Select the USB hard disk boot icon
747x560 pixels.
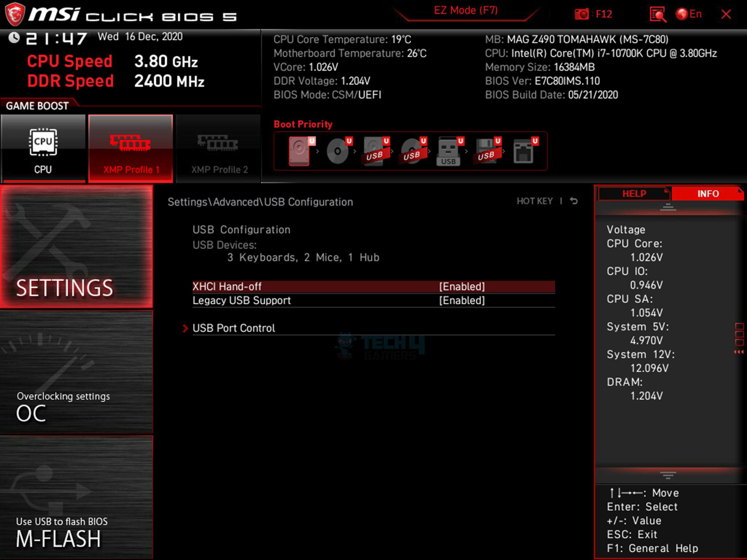click(x=376, y=151)
